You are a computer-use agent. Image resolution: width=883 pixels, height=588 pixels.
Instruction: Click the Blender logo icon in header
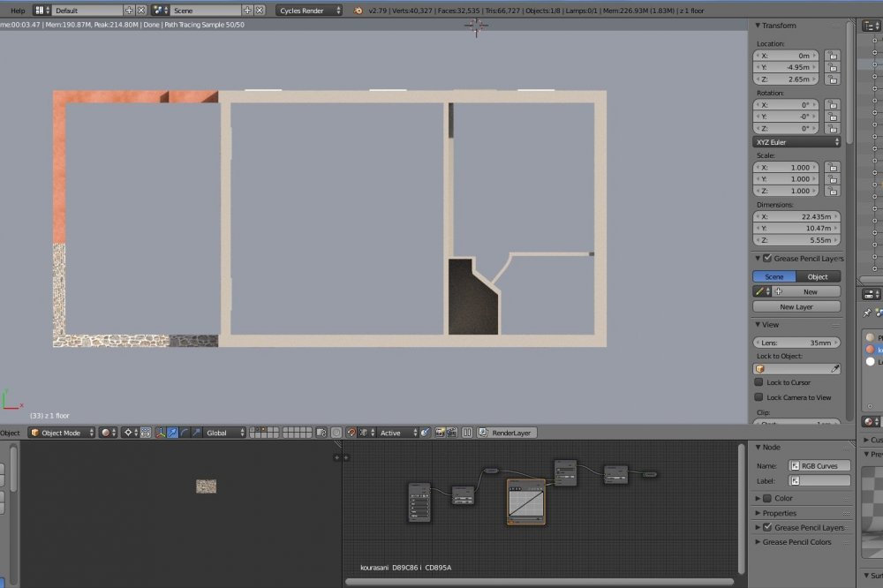(x=358, y=11)
